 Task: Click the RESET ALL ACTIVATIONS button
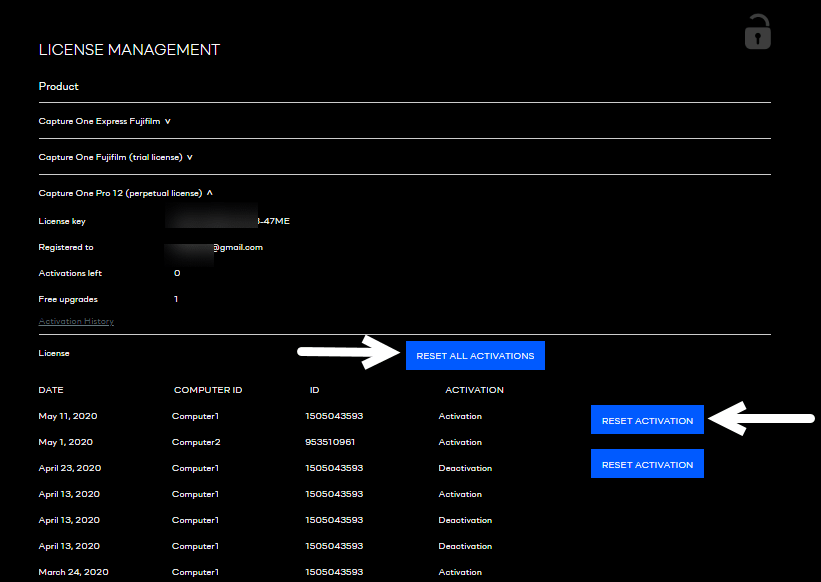click(x=474, y=355)
